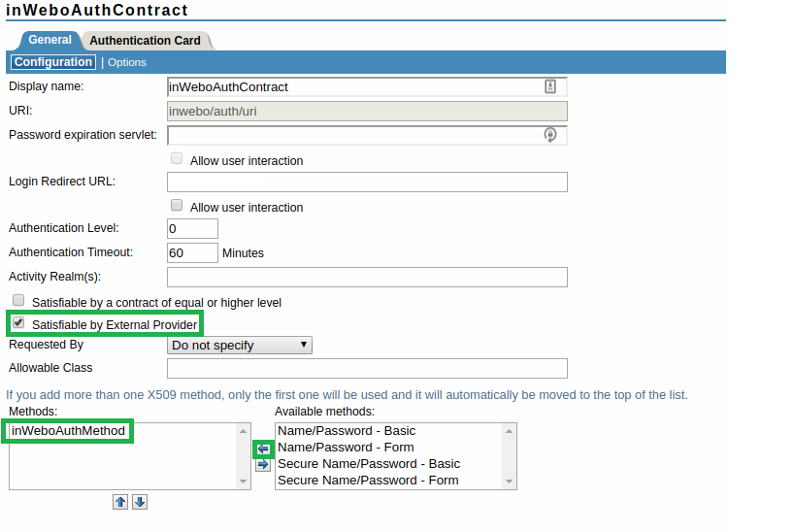Screen dimensions: 795x532
Task: Click the right arrow to remove method
Action: [x=263, y=465]
